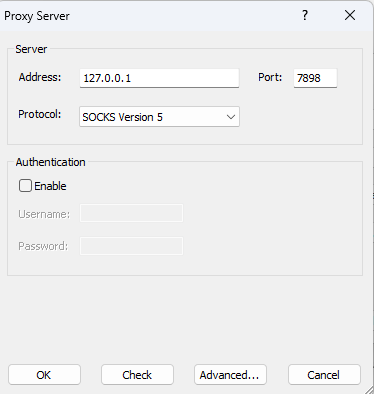Enable proxy authentication checkbox

(25, 186)
